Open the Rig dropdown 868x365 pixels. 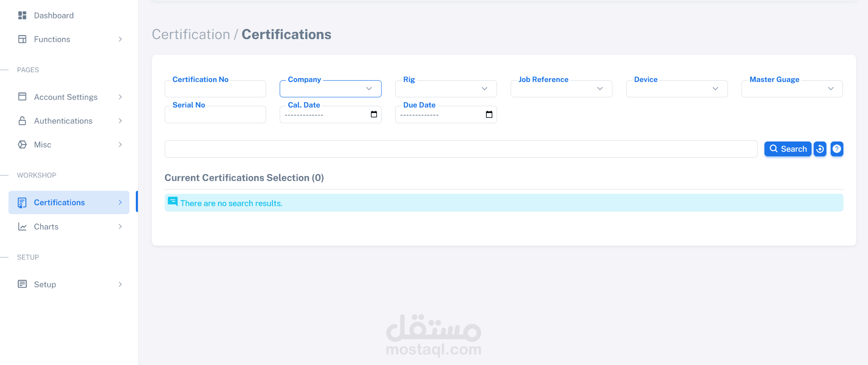coord(446,89)
